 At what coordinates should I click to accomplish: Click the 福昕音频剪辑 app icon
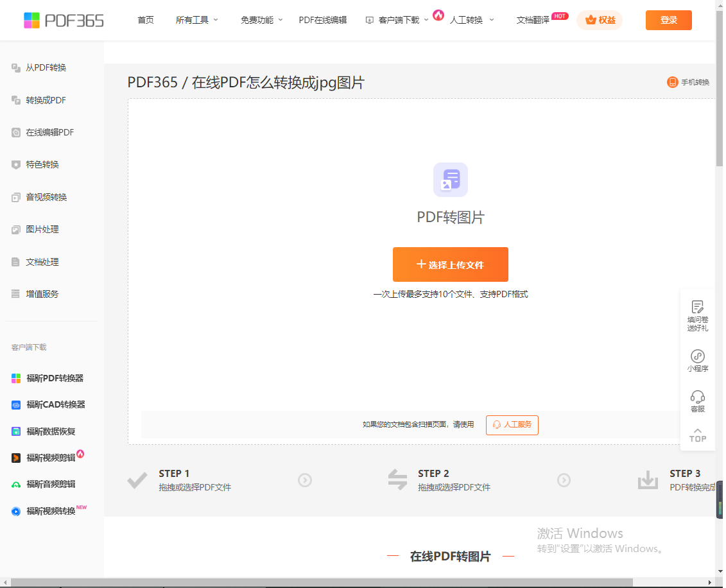(16, 485)
